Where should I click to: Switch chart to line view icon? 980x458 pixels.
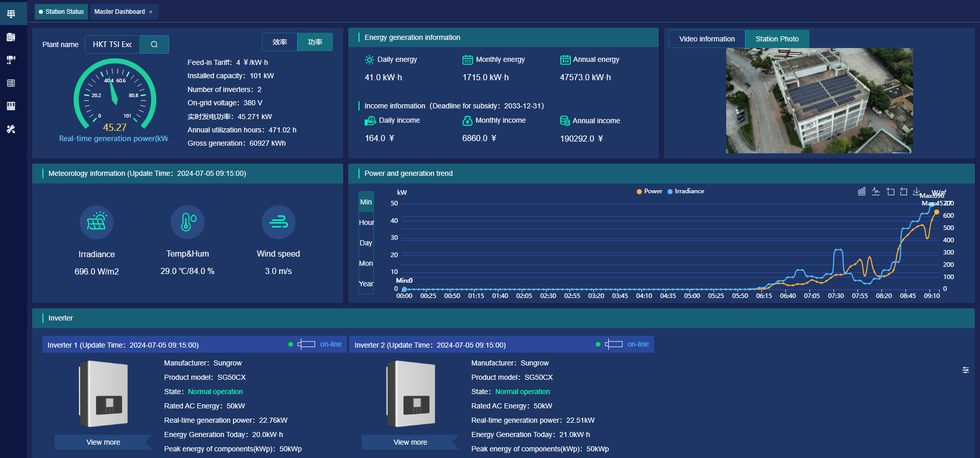point(876,191)
